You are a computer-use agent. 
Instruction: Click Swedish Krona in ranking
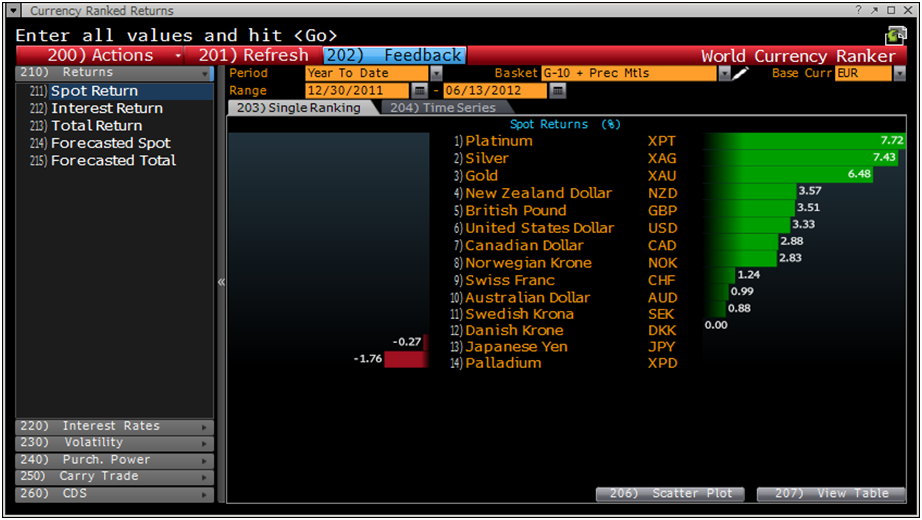520,314
